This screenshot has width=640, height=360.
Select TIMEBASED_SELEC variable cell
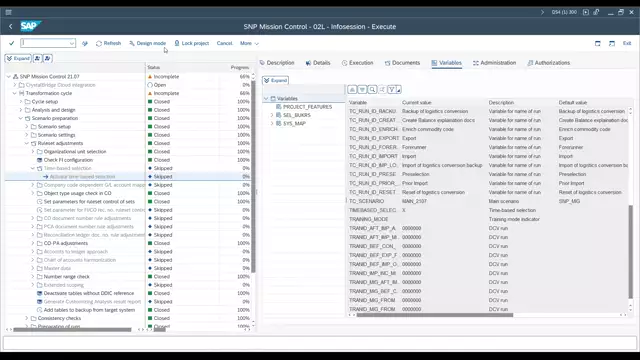coord(372,210)
